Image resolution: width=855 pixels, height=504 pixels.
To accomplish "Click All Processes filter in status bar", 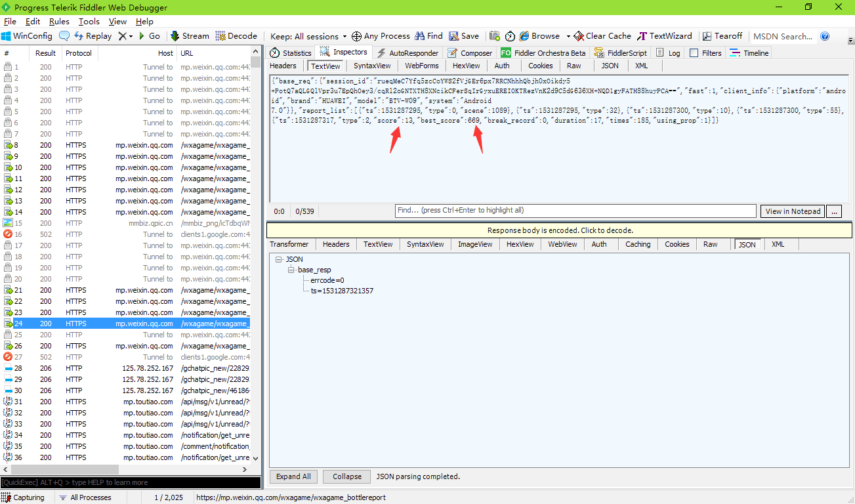I will tap(85, 497).
